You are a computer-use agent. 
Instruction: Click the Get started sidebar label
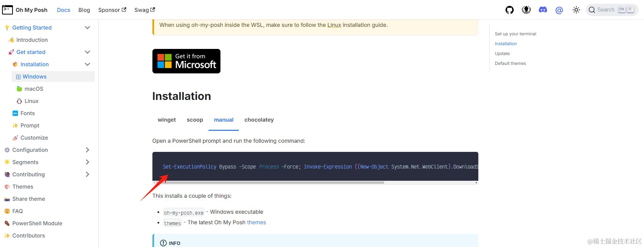[x=31, y=52]
